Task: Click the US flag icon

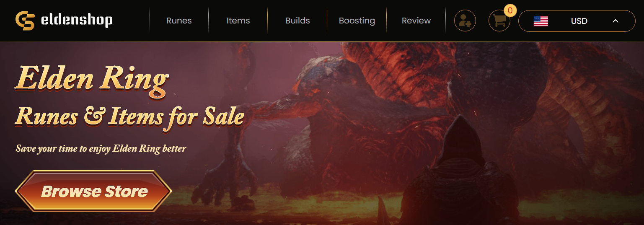Action: 541,21
